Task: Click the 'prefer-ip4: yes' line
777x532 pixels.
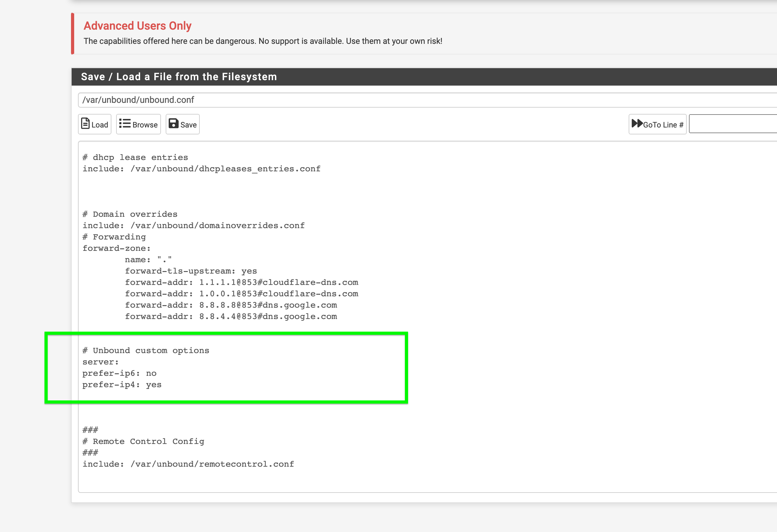Action: pos(122,385)
